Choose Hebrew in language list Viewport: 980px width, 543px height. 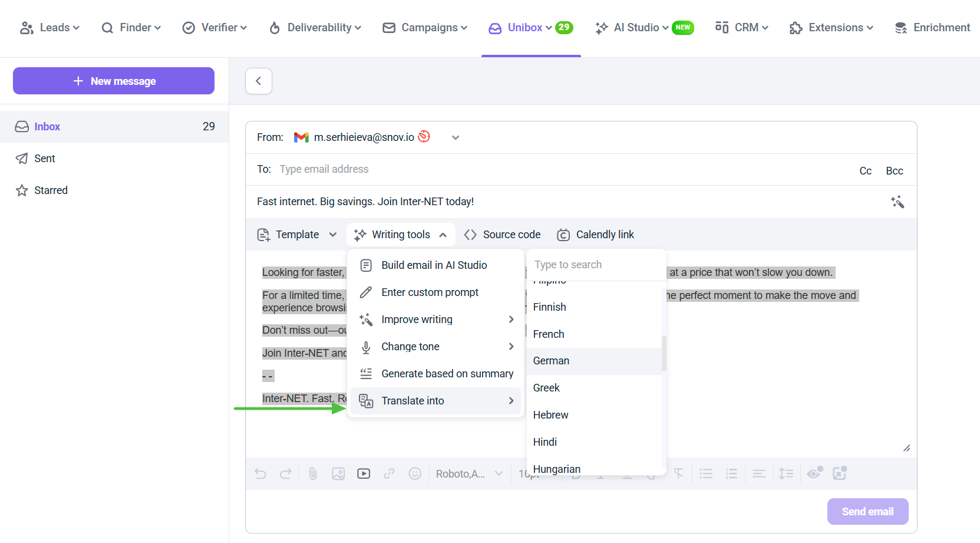(594, 415)
